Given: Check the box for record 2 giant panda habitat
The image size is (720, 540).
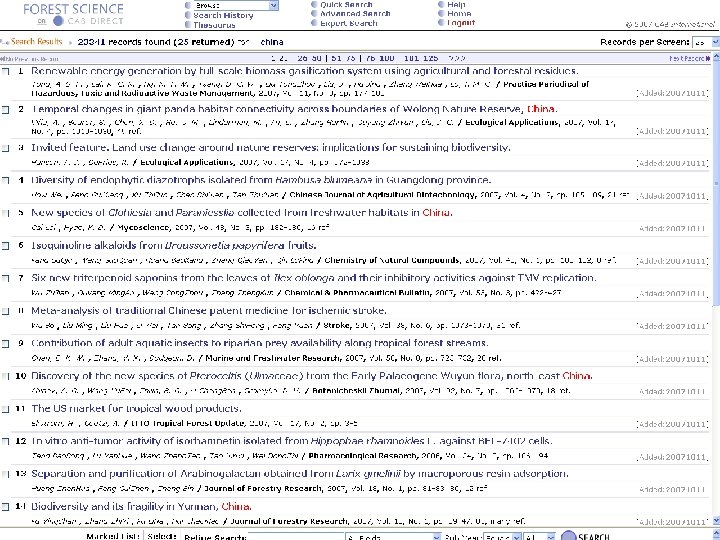Looking at the screenshot, I should coord(6,109).
